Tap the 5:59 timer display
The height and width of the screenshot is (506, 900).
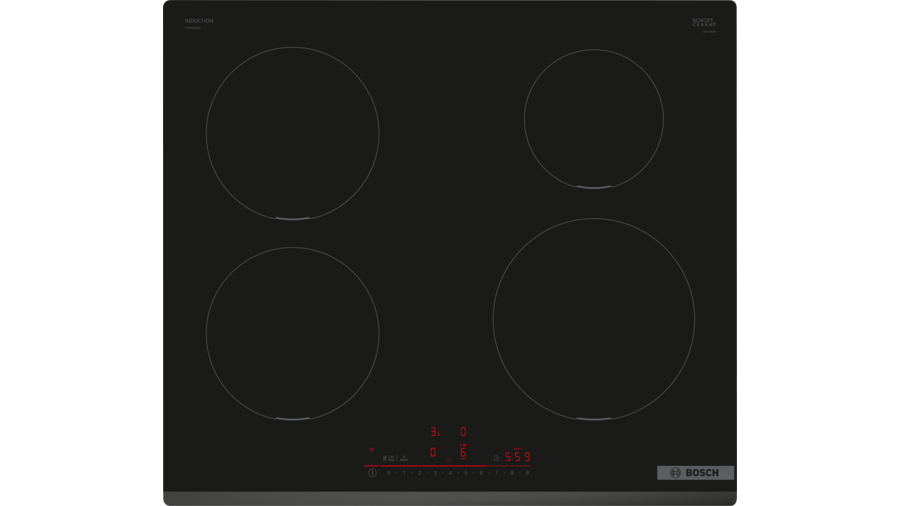[x=517, y=457]
